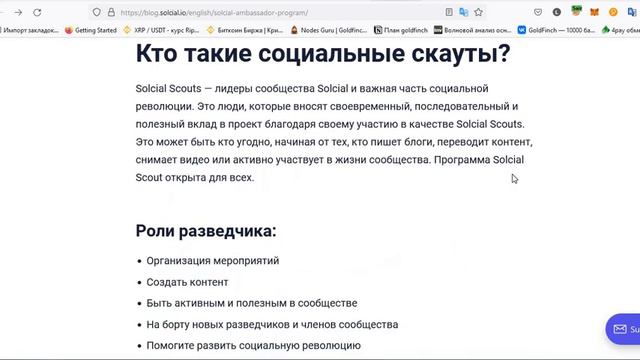Click the dark round extension icon
This screenshot has height=360, width=640.
pos(557,12)
